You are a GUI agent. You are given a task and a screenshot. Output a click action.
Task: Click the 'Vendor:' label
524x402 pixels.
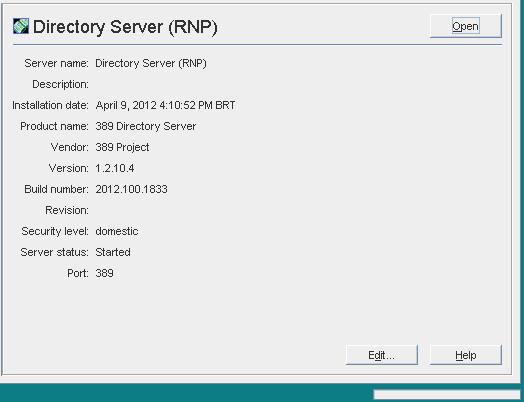point(70,147)
